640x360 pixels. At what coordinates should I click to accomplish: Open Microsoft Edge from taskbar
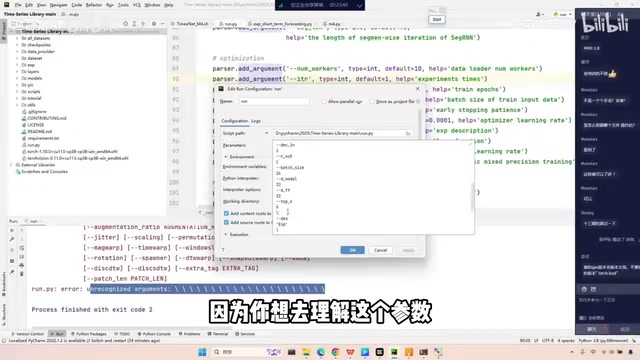pyautogui.click(x=321, y=352)
